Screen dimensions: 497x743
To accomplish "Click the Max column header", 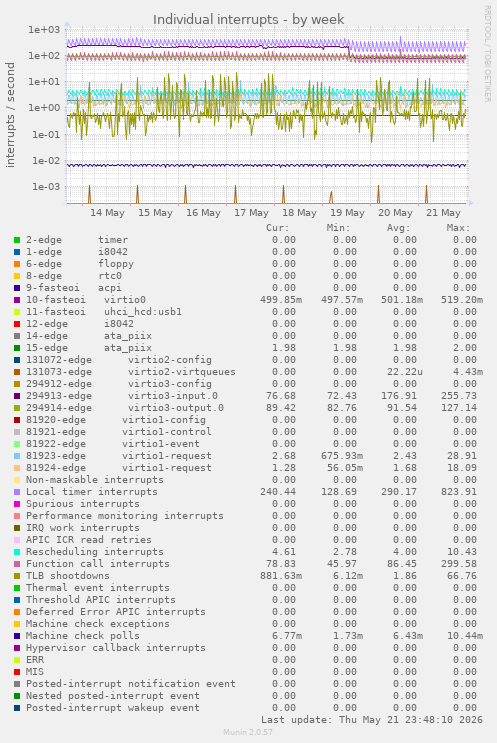I will [458, 228].
